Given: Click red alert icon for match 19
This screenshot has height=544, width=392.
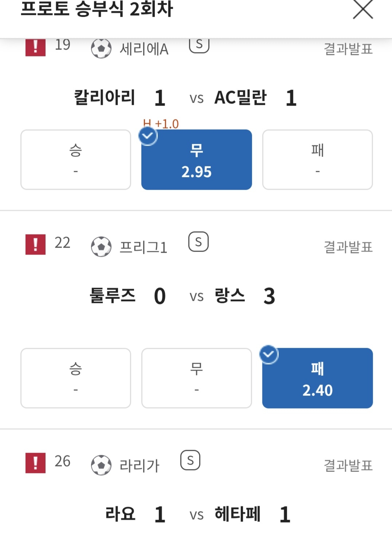Looking at the screenshot, I should [x=35, y=48].
